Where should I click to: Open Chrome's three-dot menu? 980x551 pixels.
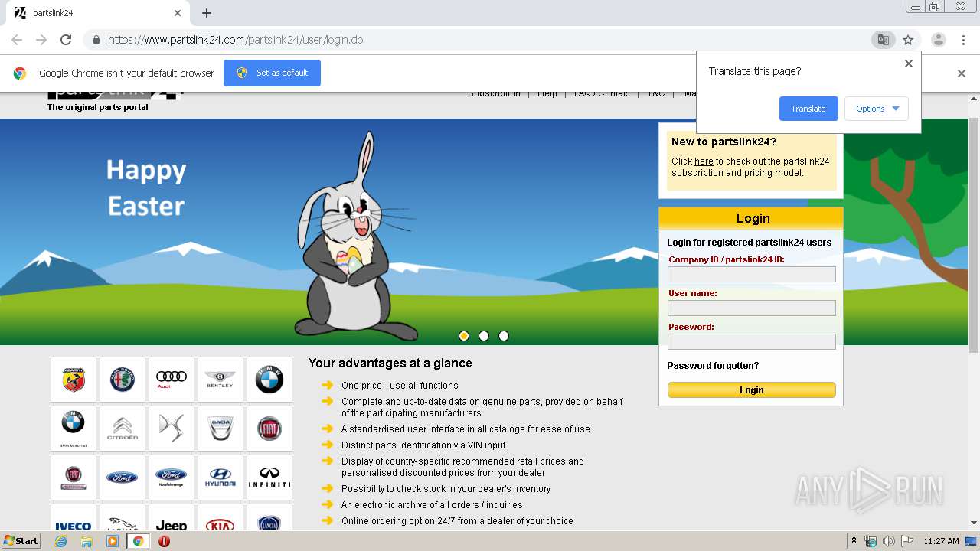(x=962, y=40)
